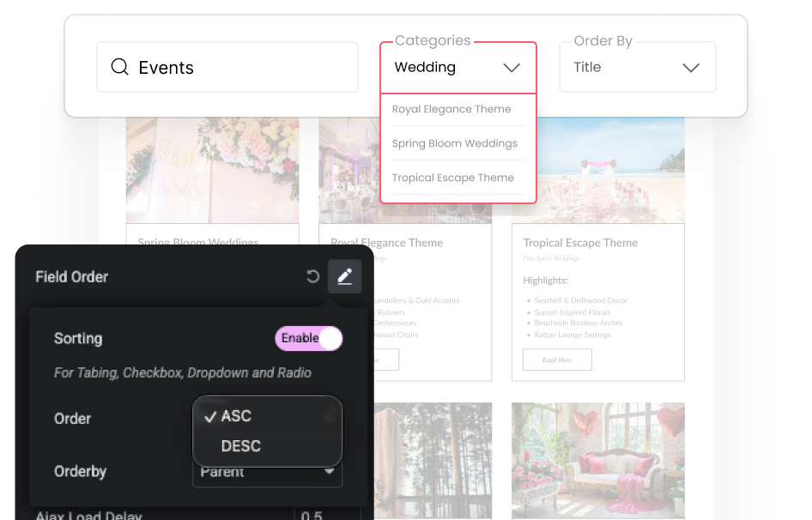Open the floral wall wedding thumbnail
The height and width of the screenshot is (520, 812).
point(212,170)
